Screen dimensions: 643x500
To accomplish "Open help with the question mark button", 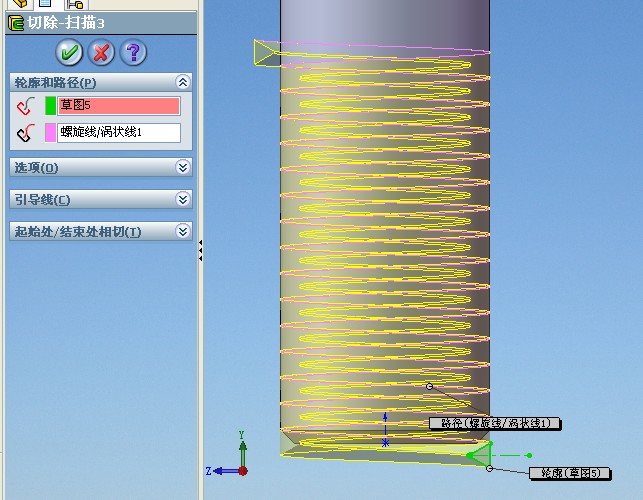I will pyautogui.click(x=133, y=53).
